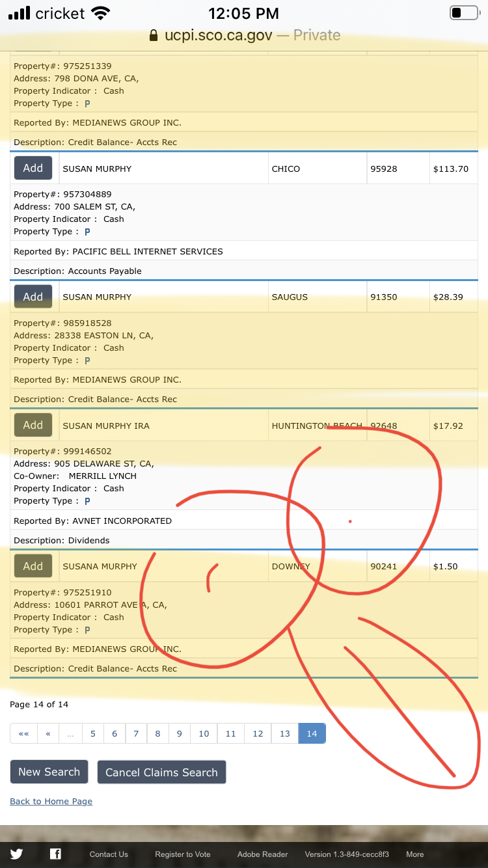488x868 pixels.
Task: Select the name SUSAN MURPHY IRA
Action: pyautogui.click(x=106, y=426)
